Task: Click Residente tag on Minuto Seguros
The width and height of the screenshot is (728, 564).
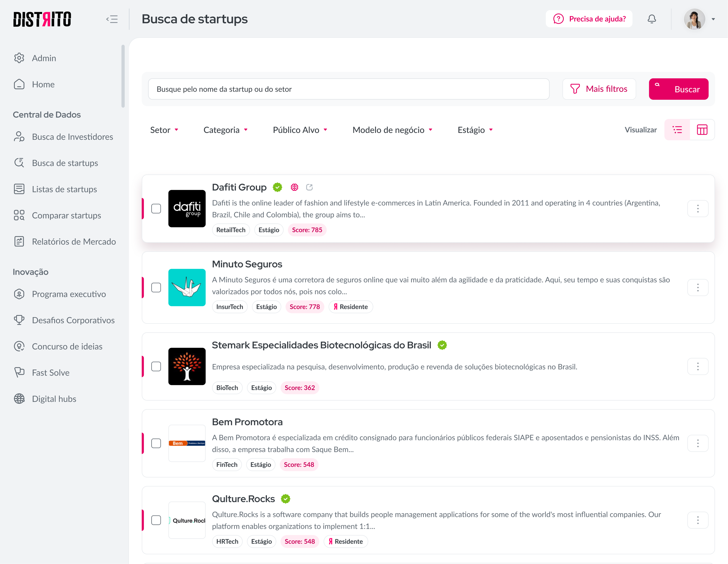Action: coord(351,307)
